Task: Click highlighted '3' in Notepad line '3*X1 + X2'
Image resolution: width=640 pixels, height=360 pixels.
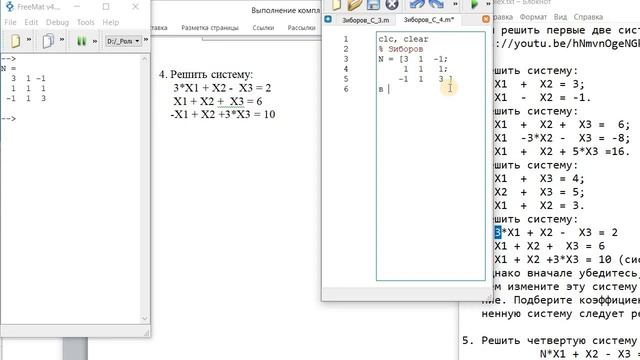Action: [x=498, y=232]
